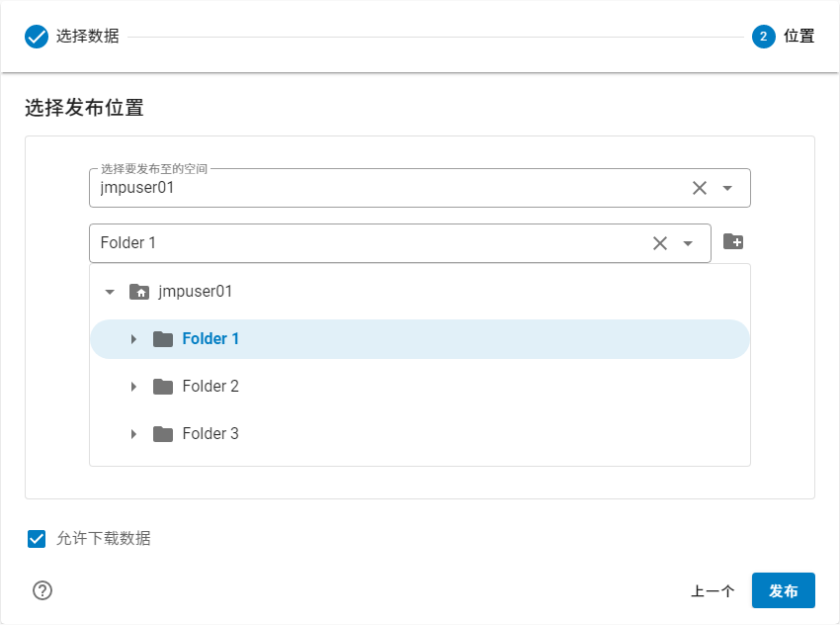Screen dimensions: 840x625
Task: Click the checkmark icon on step 选择数据
Action: pyautogui.click(x=37, y=37)
